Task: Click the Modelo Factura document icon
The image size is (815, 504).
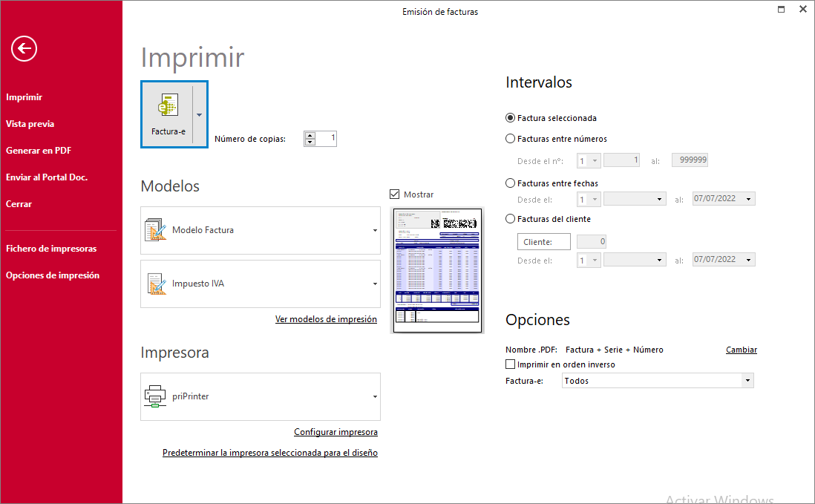Action: [156, 230]
